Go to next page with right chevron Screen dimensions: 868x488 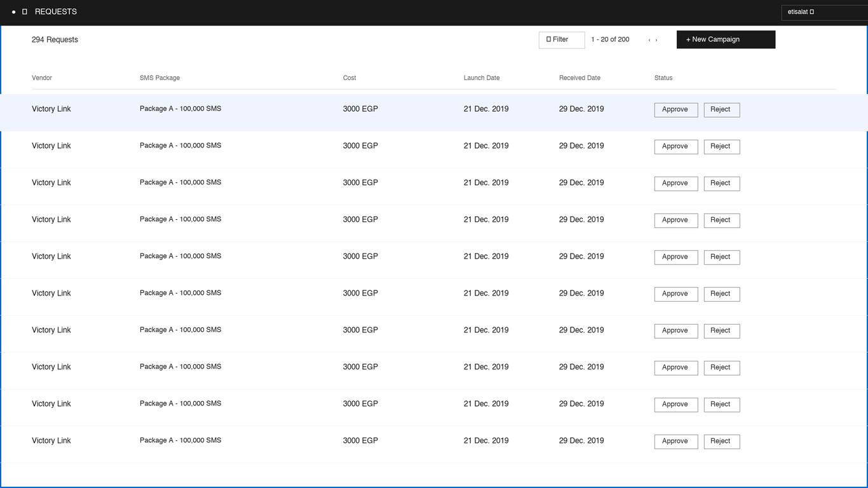pos(656,39)
